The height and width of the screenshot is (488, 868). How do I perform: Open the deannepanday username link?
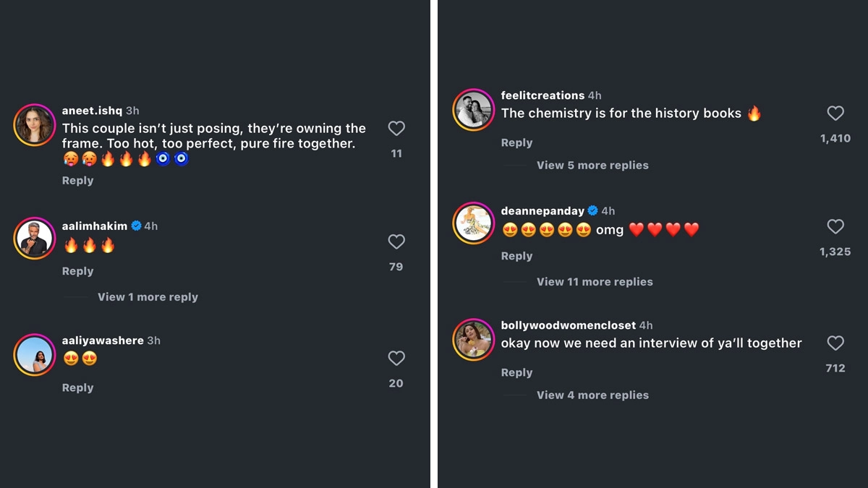tap(542, 211)
